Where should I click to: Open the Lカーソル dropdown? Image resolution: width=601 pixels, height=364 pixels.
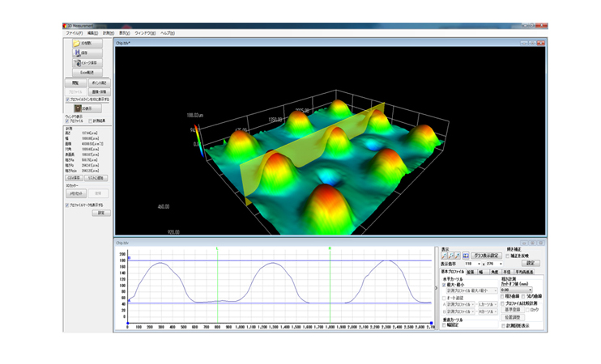click(488, 304)
